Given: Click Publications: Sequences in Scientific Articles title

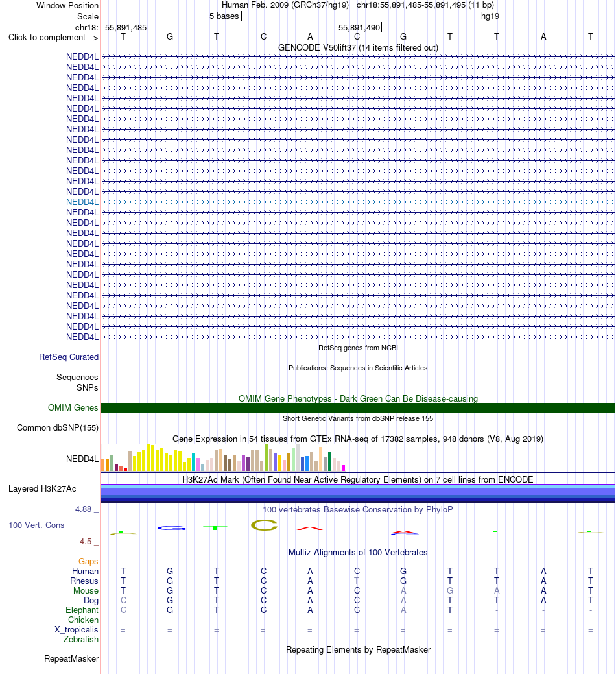Looking at the screenshot, I should tap(358, 368).
